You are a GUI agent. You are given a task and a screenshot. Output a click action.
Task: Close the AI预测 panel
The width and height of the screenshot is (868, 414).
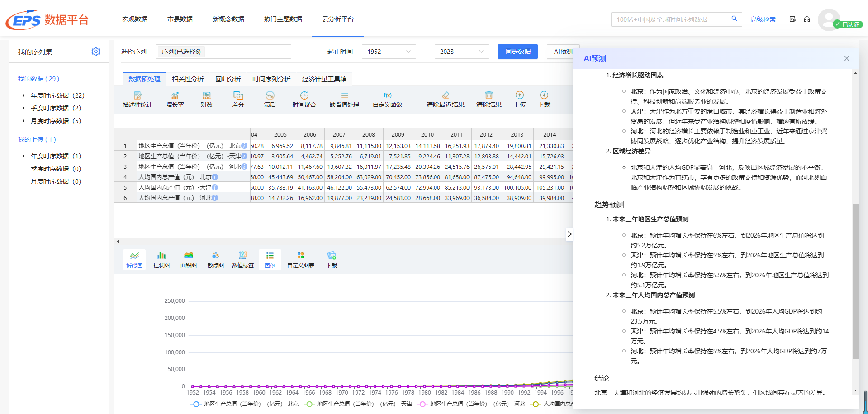point(847,58)
